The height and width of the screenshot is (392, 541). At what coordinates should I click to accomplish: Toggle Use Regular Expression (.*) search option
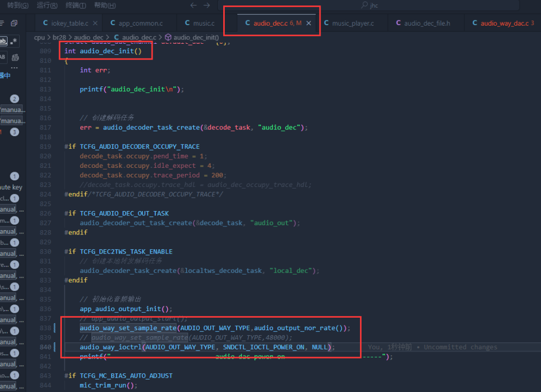pyautogui.click(x=14, y=42)
